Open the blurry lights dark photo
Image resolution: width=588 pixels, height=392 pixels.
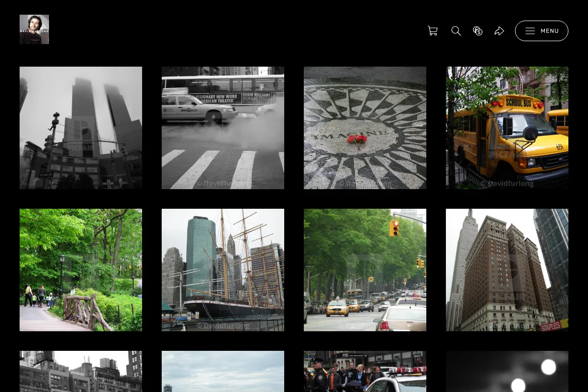point(507,371)
